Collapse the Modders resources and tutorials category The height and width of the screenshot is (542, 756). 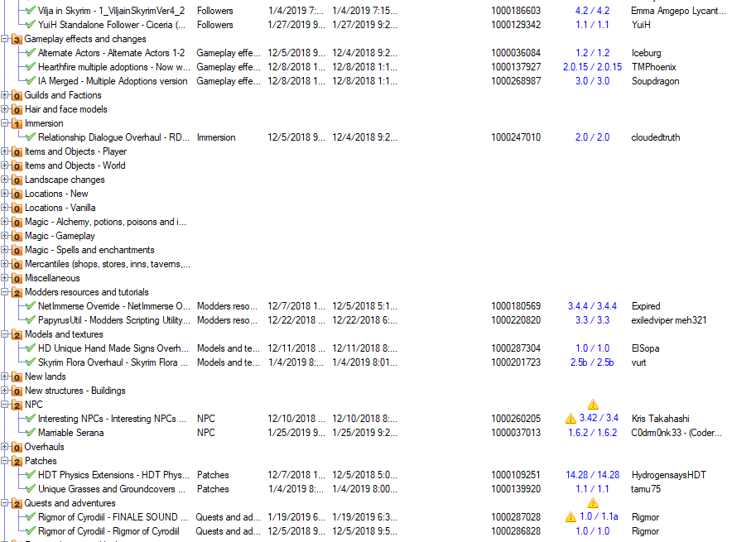(4, 292)
